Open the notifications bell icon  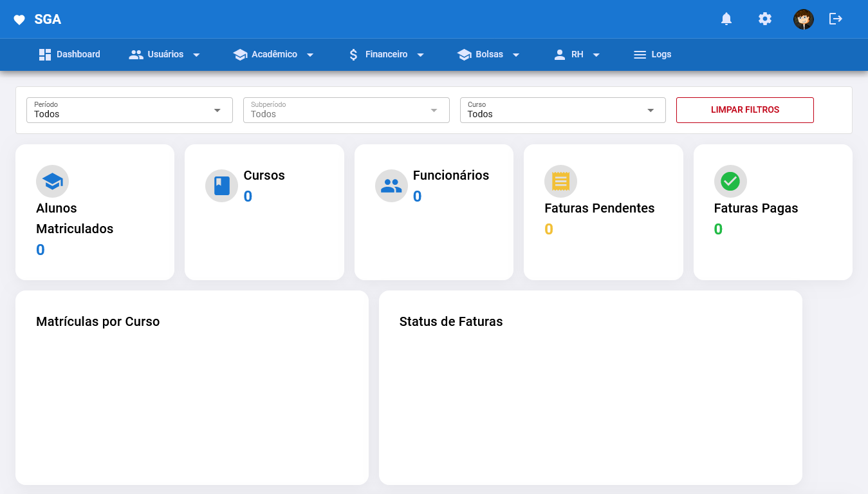(726, 19)
